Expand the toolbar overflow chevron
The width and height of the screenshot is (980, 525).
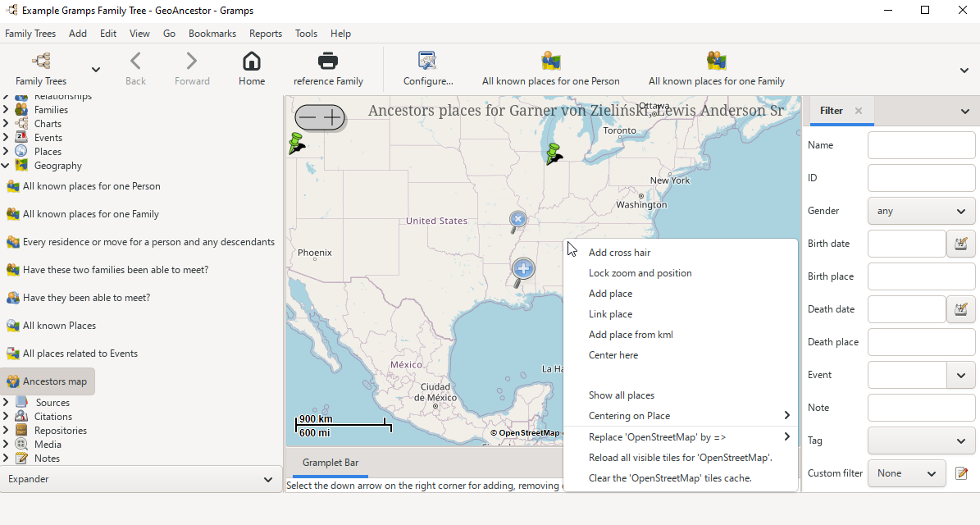click(x=964, y=70)
